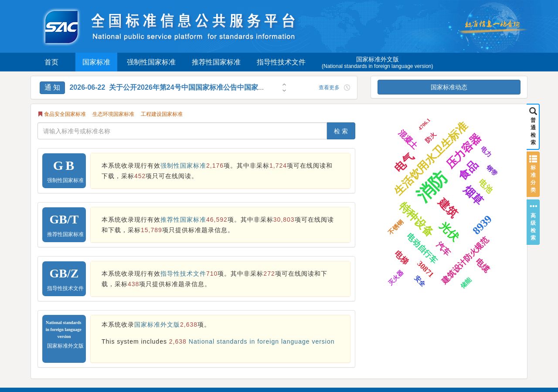Open 食品安全国家标准 link
Image resolution: width=558 pixels, height=392 pixels.
[65, 114]
